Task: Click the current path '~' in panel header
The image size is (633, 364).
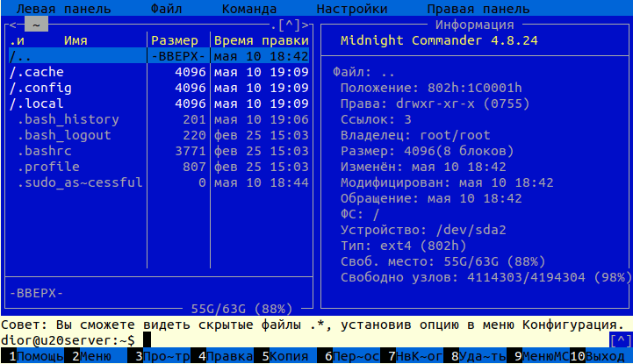Action: (36, 25)
